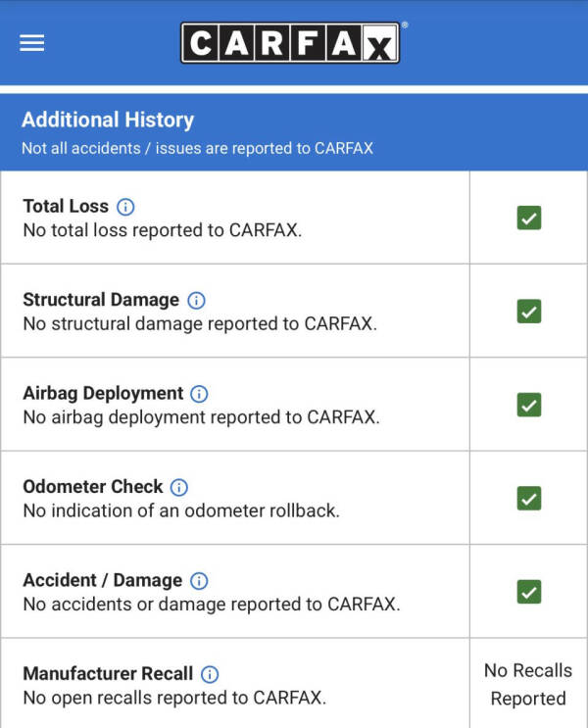Click the Accident / Damage row title
Screen dimensions: 588x728
pyautogui.click(x=102, y=580)
